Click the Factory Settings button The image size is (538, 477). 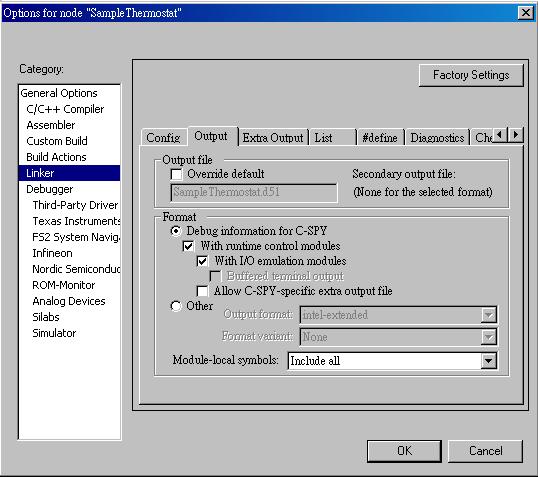[471, 75]
